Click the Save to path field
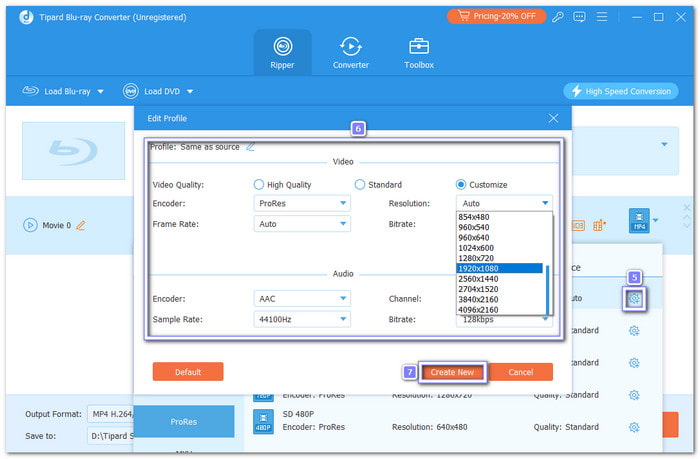Image resolution: width=700 pixels, height=459 pixels. pyautogui.click(x=111, y=436)
